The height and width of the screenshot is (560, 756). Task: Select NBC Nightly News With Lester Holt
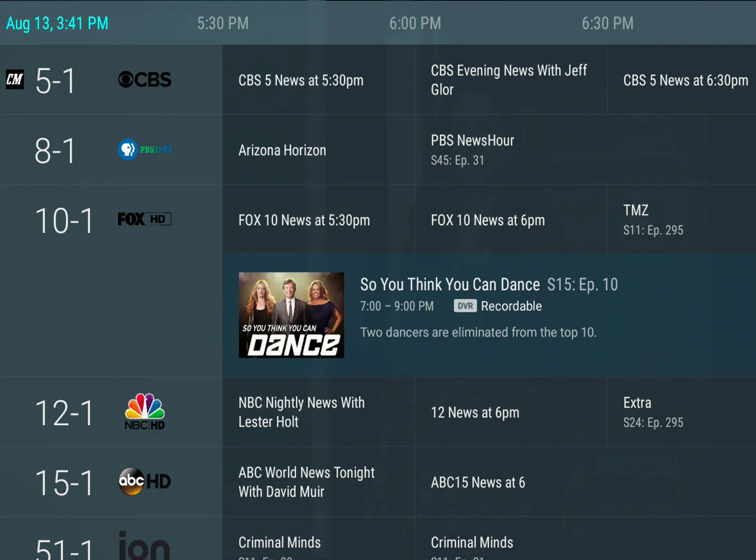point(319,412)
